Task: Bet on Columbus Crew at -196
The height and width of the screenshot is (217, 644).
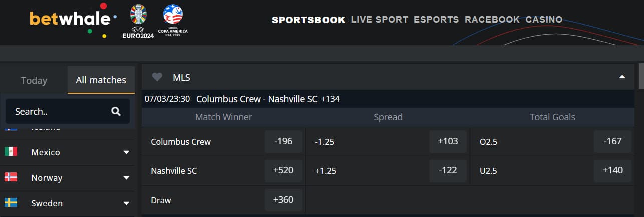Action: pyautogui.click(x=283, y=141)
